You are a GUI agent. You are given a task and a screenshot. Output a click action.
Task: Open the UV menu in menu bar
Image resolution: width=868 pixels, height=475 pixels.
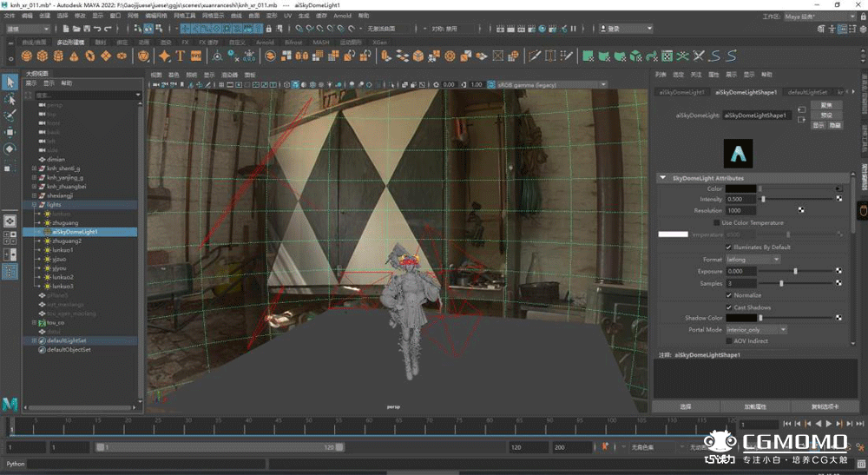tap(287, 16)
